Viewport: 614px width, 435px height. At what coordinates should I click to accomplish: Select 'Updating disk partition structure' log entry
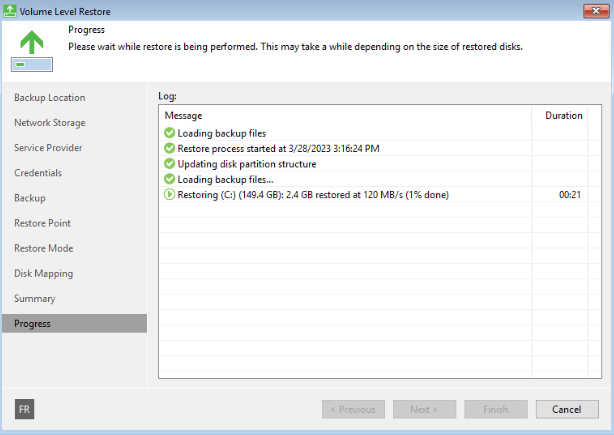pos(380,164)
